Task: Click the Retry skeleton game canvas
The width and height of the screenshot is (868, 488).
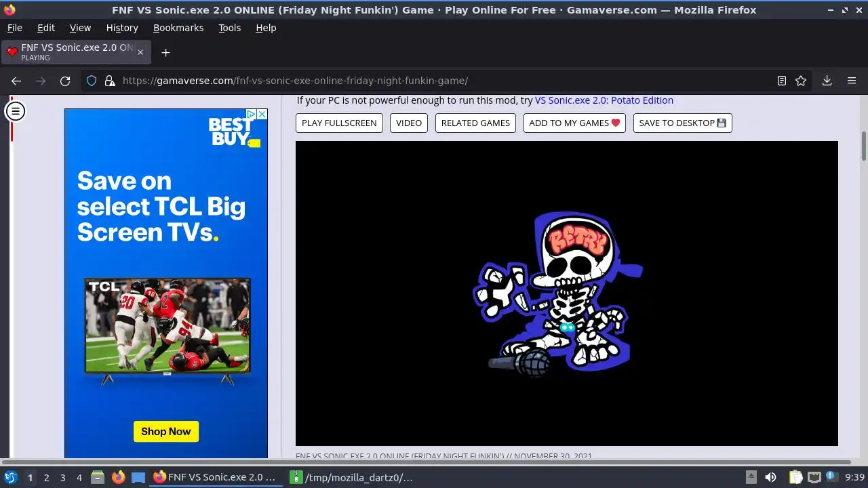Action: coord(566,293)
